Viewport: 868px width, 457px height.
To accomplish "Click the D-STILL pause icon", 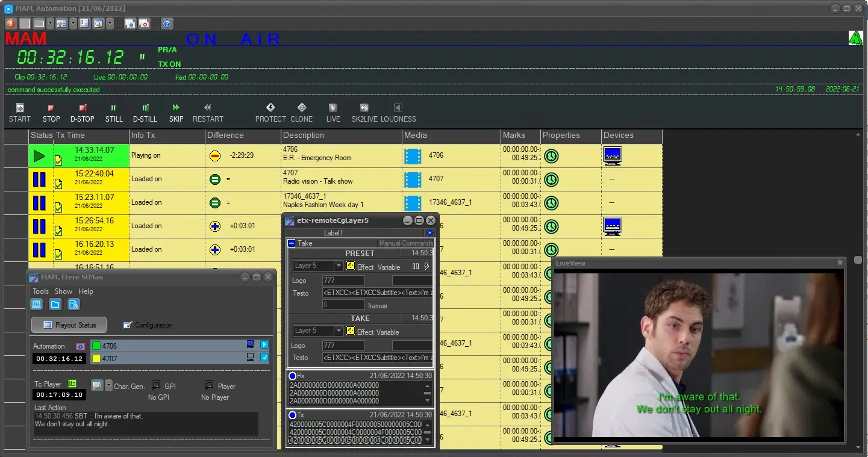I will click(x=145, y=108).
